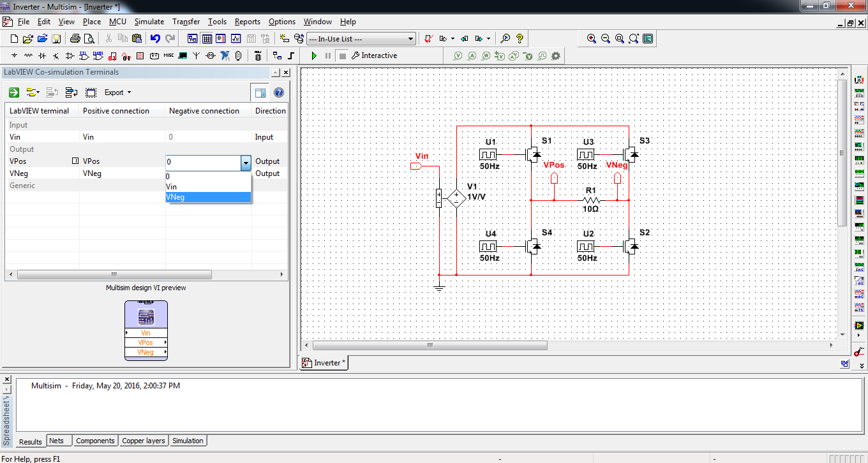868x463 pixels.
Task: Click the Place CMOS component icon
Action: (x=98, y=55)
